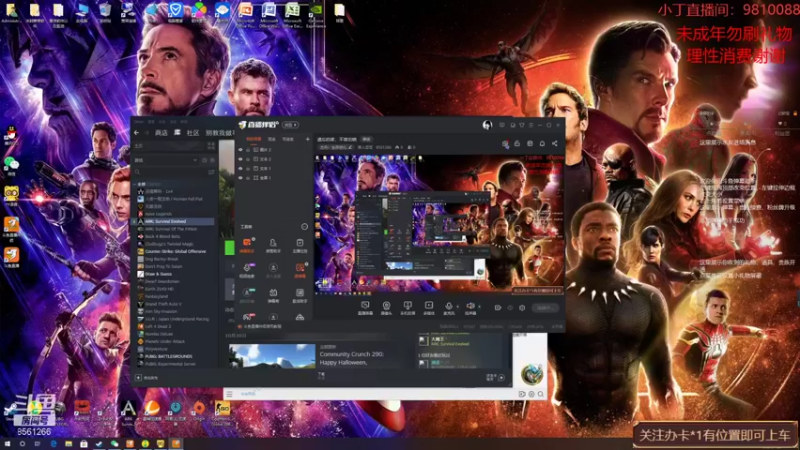Screen dimensions: 800x450
Task: Expand microphone options dropdown arrow
Action: [457, 306]
